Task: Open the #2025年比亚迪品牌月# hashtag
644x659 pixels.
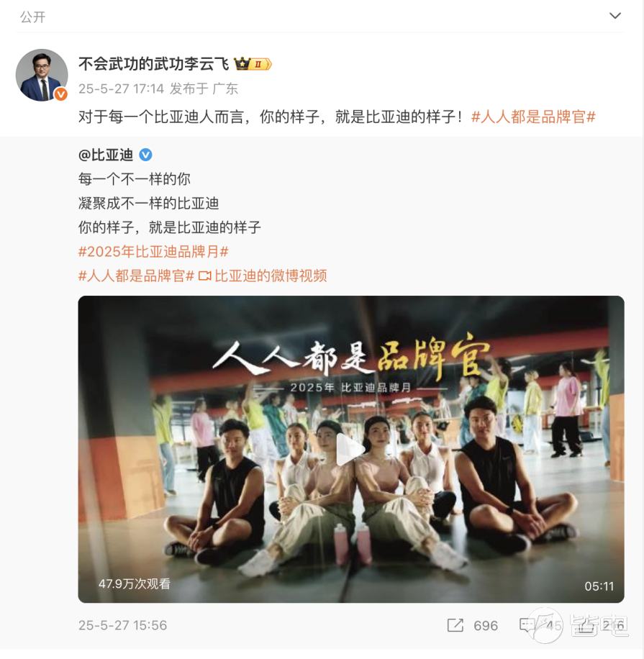Action: [153, 252]
